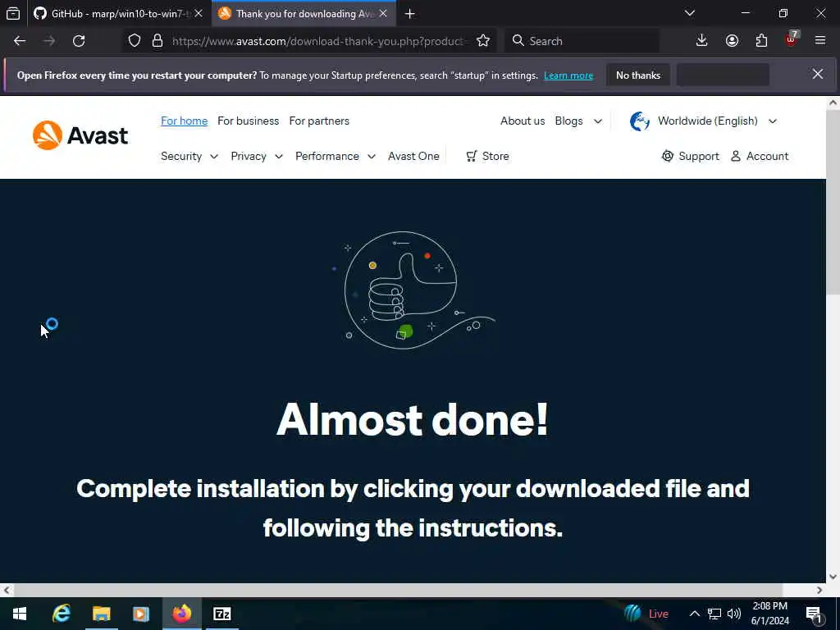Click the scroll right arrow
Image resolution: width=840 pixels, height=630 pixels.
819,590
